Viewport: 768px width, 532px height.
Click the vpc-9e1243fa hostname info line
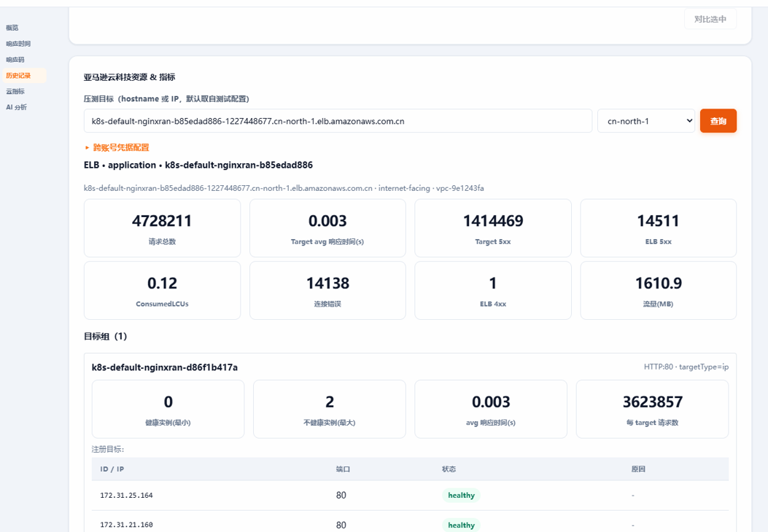(x=284, y=188)
